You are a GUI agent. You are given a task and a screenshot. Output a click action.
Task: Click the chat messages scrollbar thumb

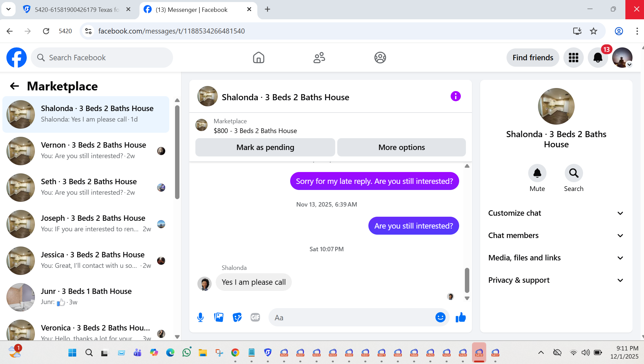[x=467, y=280]
